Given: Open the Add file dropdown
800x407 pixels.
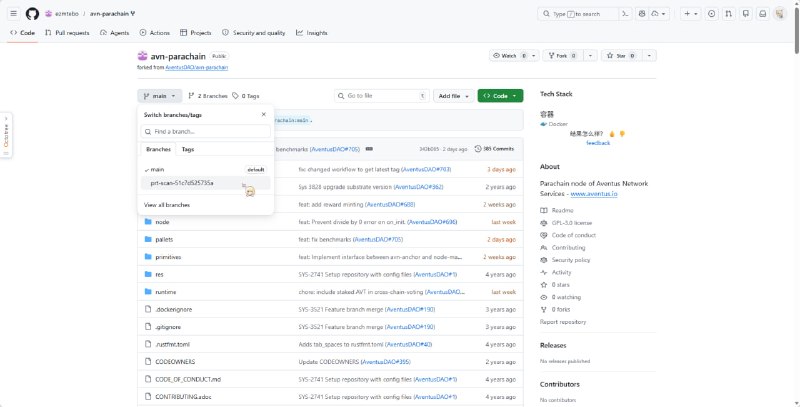Looking at the screenshot, I should tap(454, 96).
